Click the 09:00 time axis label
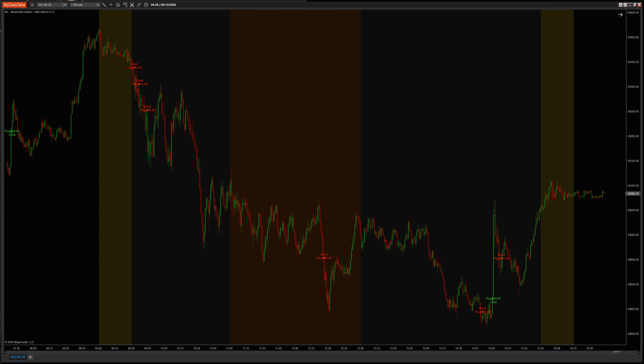This screenshot has width=644, height=364. click(x=98, y=348)
